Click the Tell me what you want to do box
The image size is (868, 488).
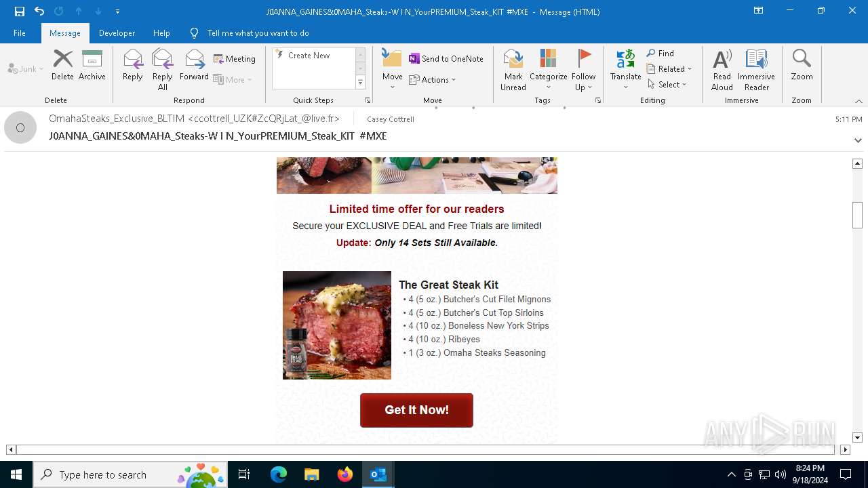[258, 33]
